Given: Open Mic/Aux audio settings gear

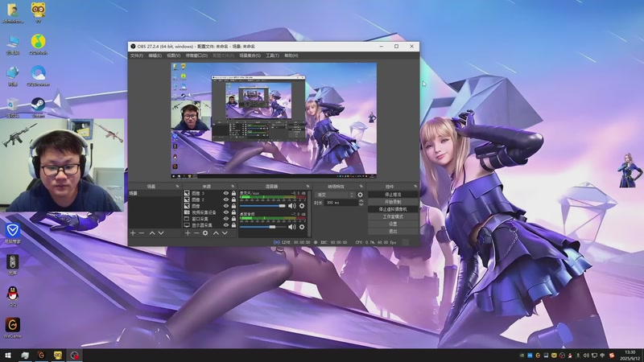Looking at the screenshot, I should [302, 206].
